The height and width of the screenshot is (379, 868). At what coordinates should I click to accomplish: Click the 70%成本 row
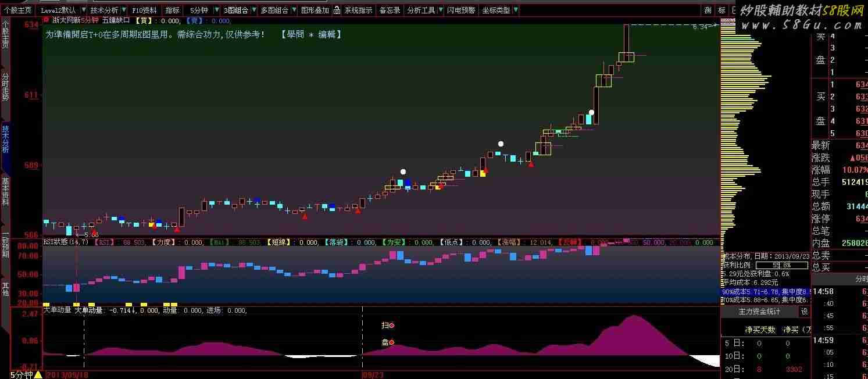coord(766,300)
